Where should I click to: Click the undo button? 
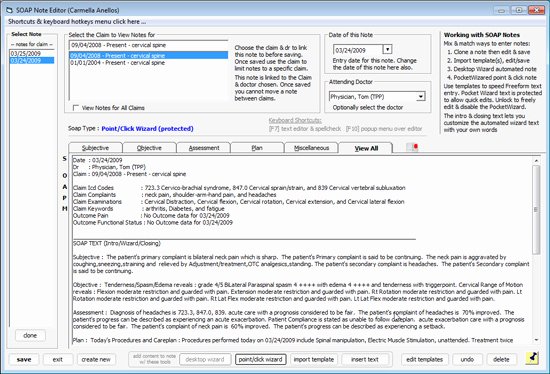(x=467, y=359)
